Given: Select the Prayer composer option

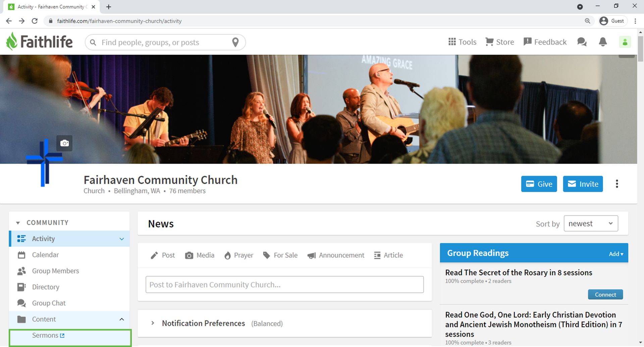Looking at the screenshot, I should point(239,255).
